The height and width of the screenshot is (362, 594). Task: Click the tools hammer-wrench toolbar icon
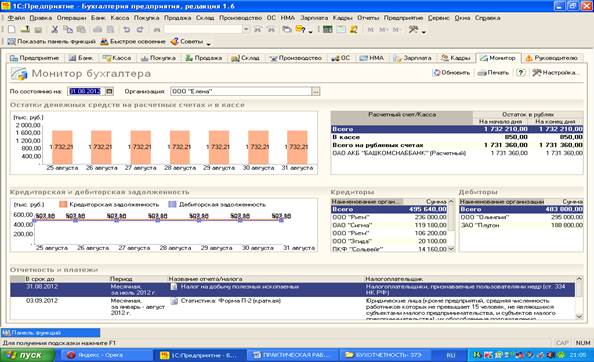(x=413, y=29)
